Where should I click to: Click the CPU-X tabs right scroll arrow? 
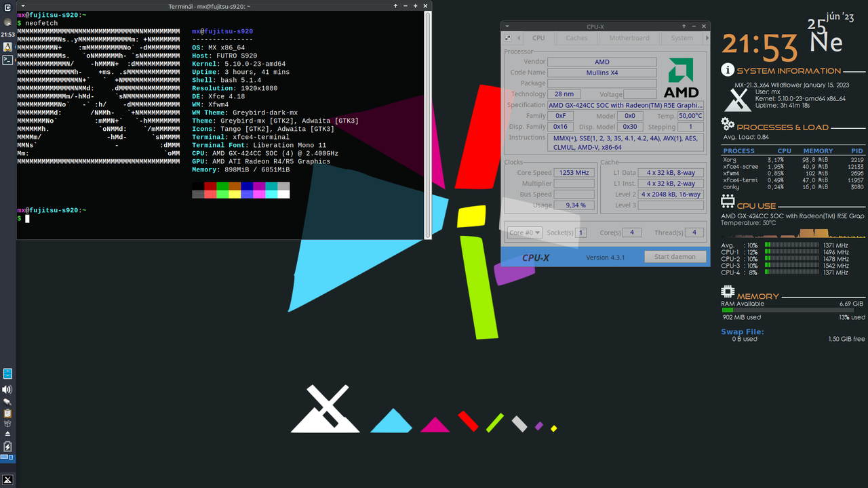tap(707, 38)
